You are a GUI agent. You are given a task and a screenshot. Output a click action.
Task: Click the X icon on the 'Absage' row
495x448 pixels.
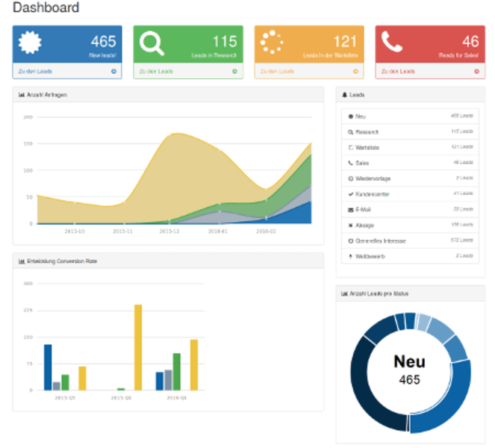[x=350, y=225]
